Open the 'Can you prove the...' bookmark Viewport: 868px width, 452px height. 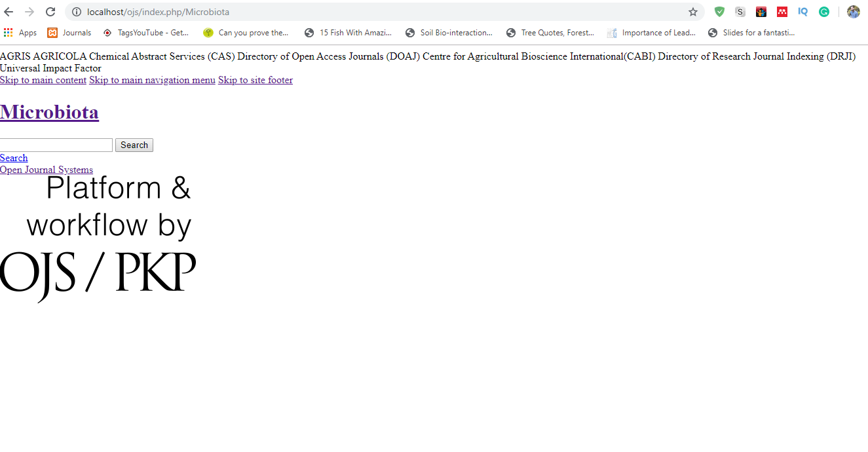click(246, 33)
